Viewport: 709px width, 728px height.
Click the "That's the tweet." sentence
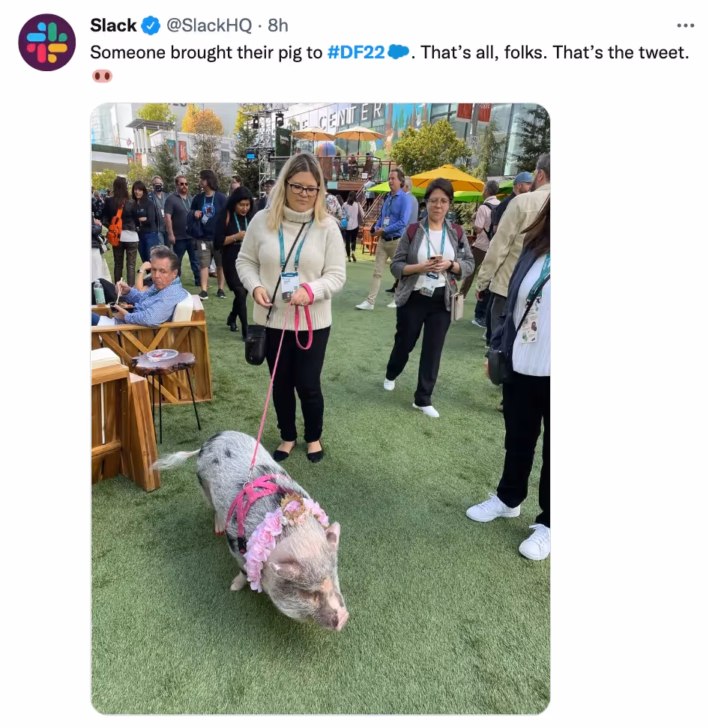[x=621, y=52]
